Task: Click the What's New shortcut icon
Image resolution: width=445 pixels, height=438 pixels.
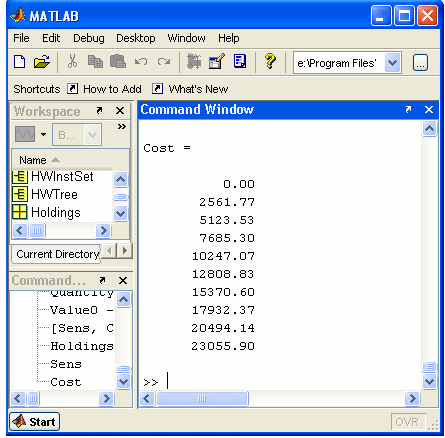Action: pos(157,89)
